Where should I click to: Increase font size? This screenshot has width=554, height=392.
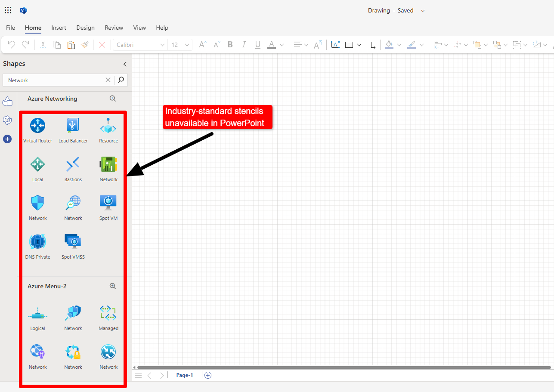202,45
